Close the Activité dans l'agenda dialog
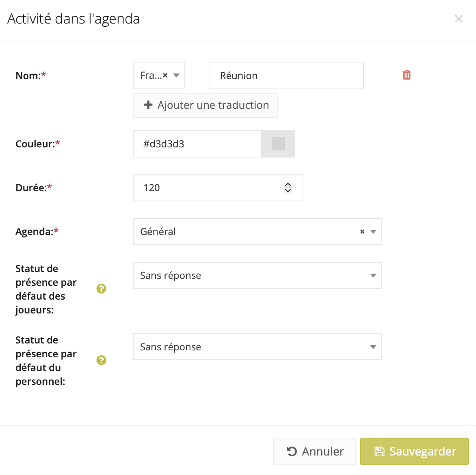The height and width of the screenshot is (475, 476). 459,19
